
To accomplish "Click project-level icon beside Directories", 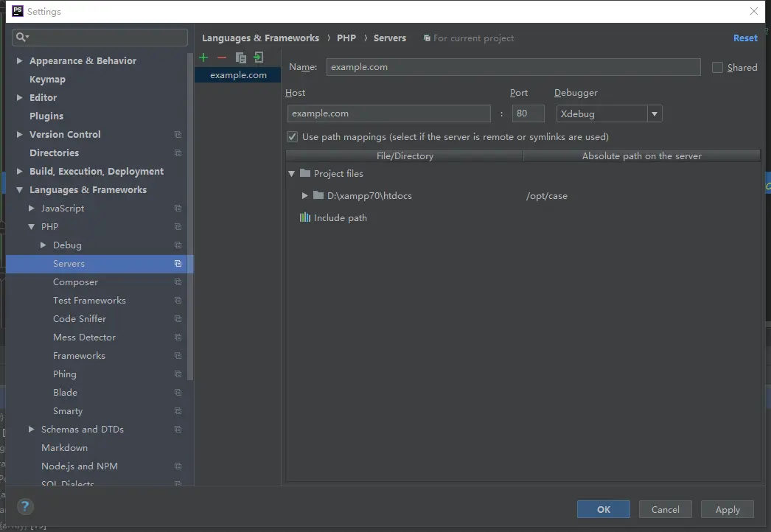I will pyautogui.click(x=178, y=153).
